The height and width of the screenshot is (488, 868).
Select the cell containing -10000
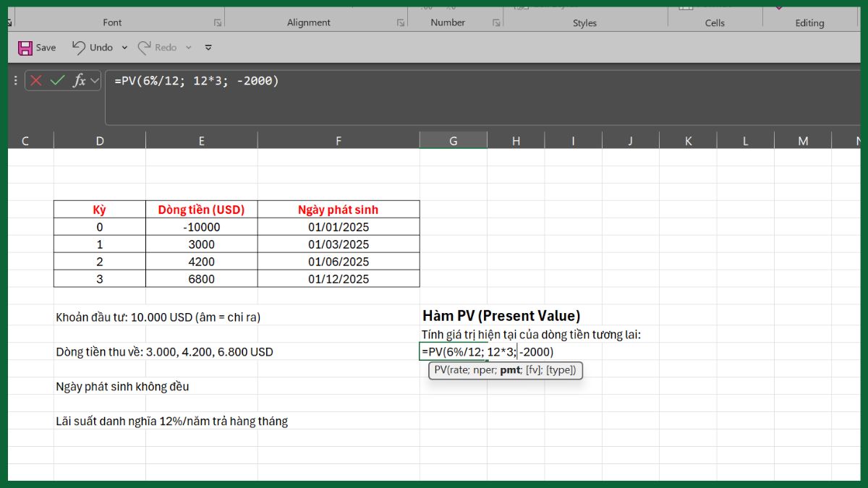(201, 226)
